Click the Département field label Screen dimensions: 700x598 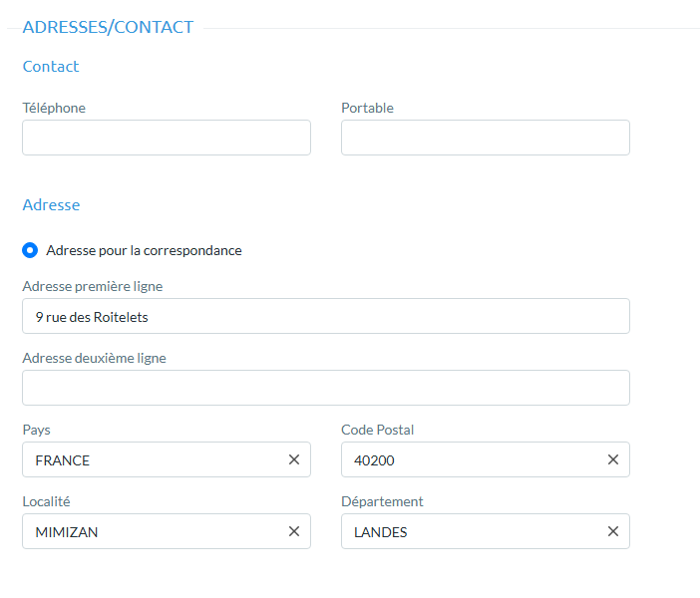pyautogui.click(x=382, y=501)
